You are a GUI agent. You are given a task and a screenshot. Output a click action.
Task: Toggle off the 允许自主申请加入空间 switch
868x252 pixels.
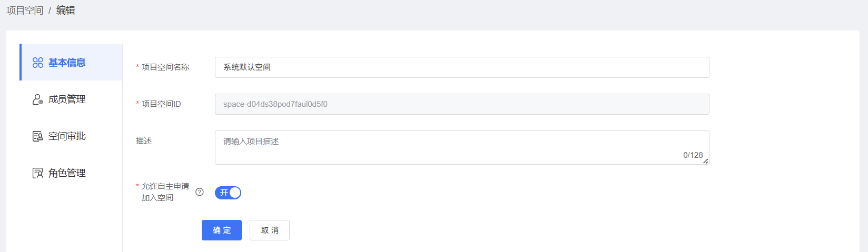[228, 193]
